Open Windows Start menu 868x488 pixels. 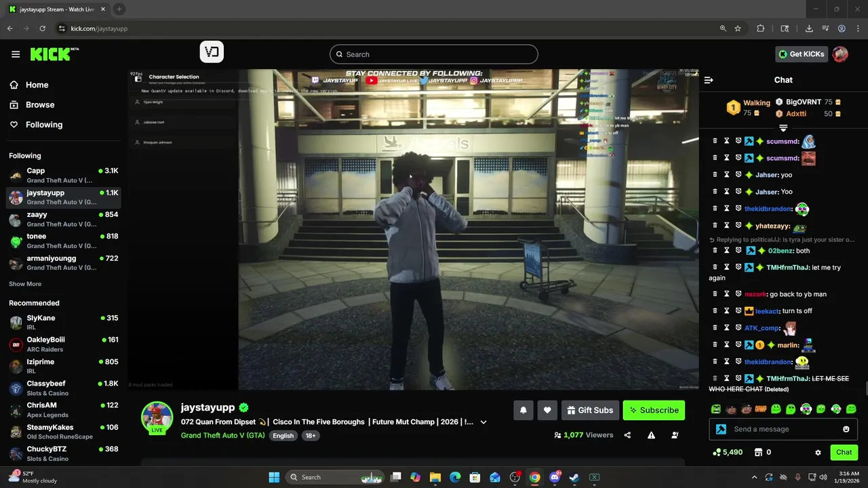[274, 477]
